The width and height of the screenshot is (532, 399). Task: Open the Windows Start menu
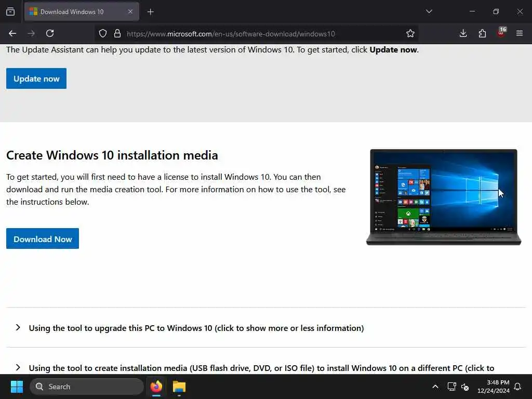point(17,387)
